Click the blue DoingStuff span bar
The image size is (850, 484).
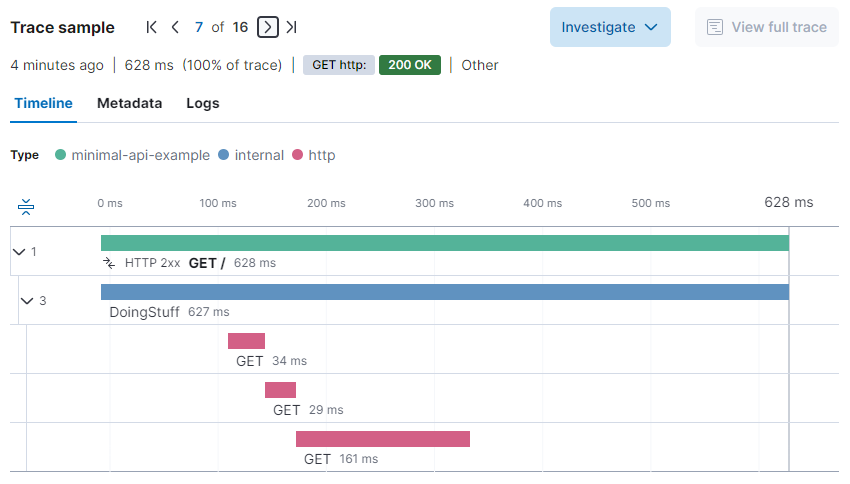tap(445, 292)
